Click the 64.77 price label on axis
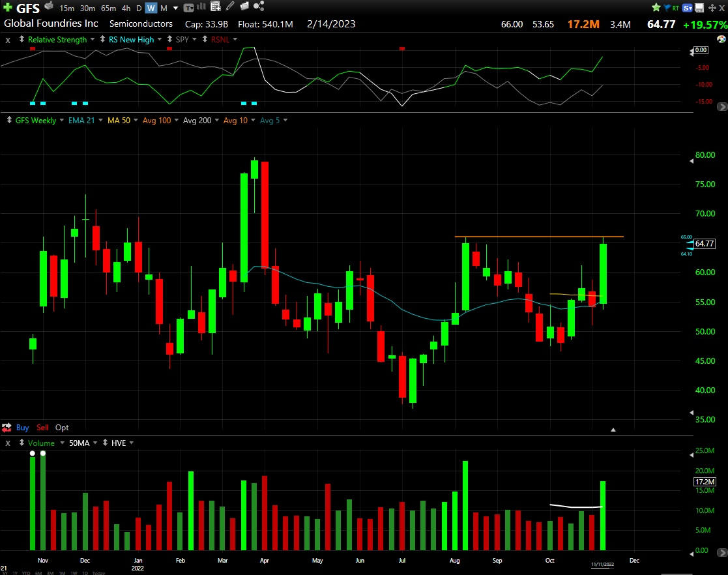 point(705,243)
